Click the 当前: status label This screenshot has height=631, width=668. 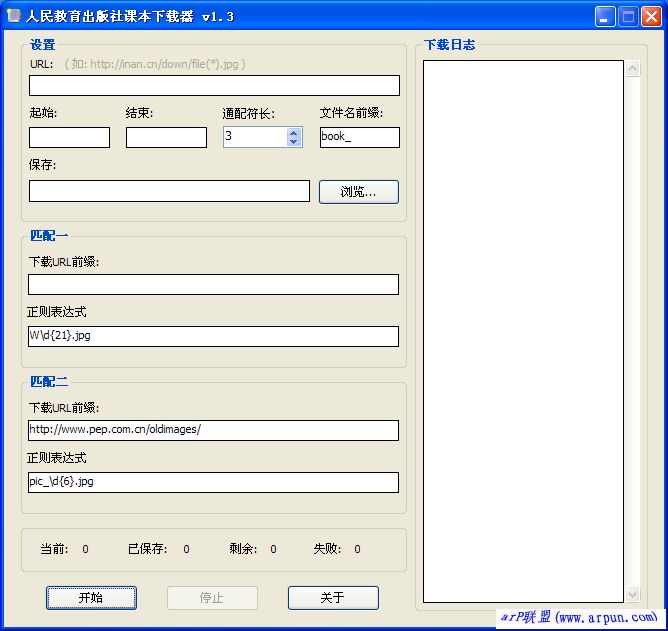click(55, 549)
